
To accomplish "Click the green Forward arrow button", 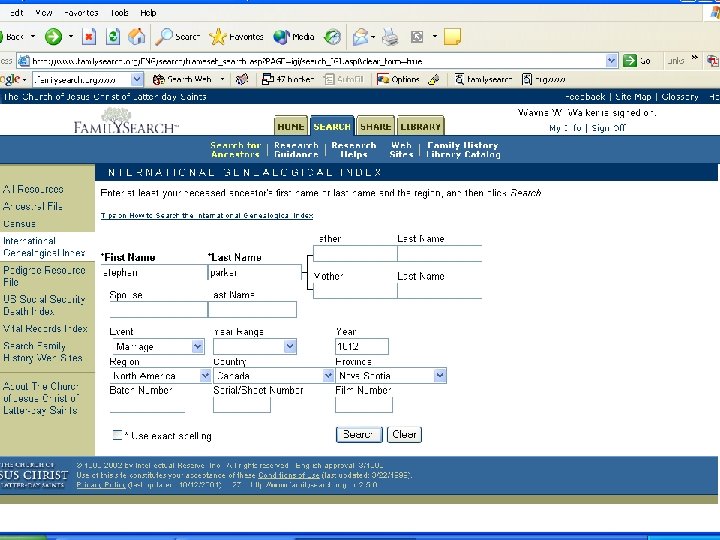I will (x=53, y=37).
